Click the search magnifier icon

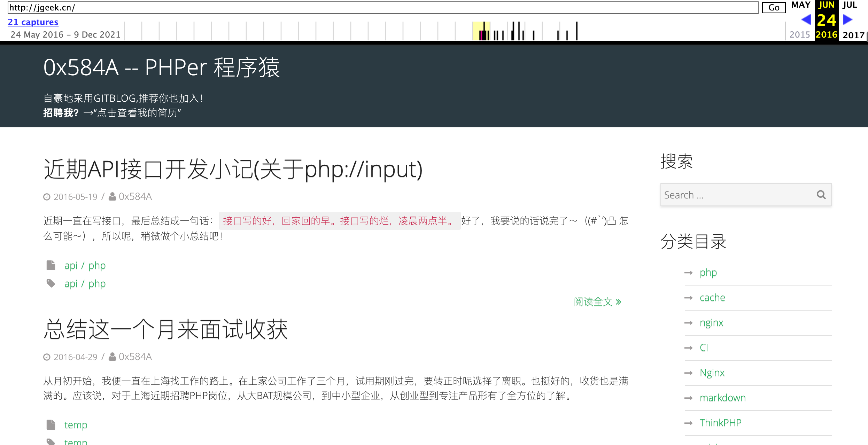coord(821,195)
